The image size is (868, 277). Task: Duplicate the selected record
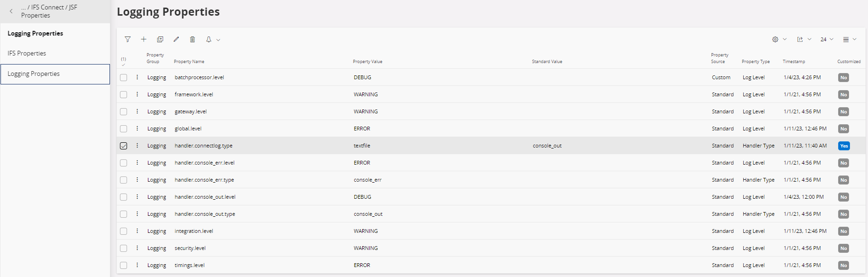tap(160, 39)
